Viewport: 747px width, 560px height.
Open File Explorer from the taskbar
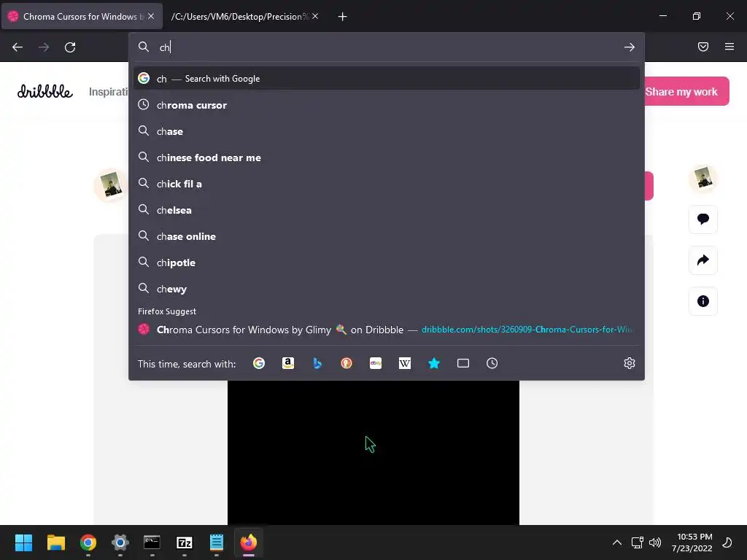point(56,542)
